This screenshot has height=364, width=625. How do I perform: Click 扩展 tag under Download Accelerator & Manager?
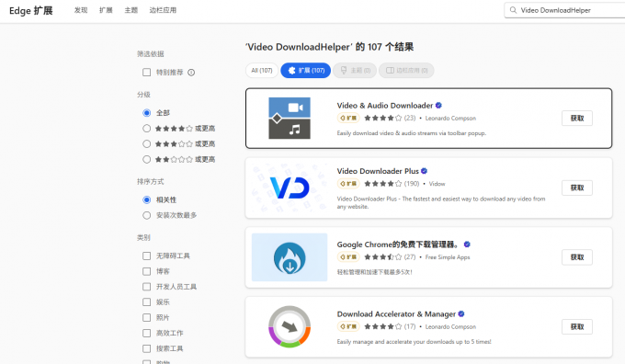[348, 326]
